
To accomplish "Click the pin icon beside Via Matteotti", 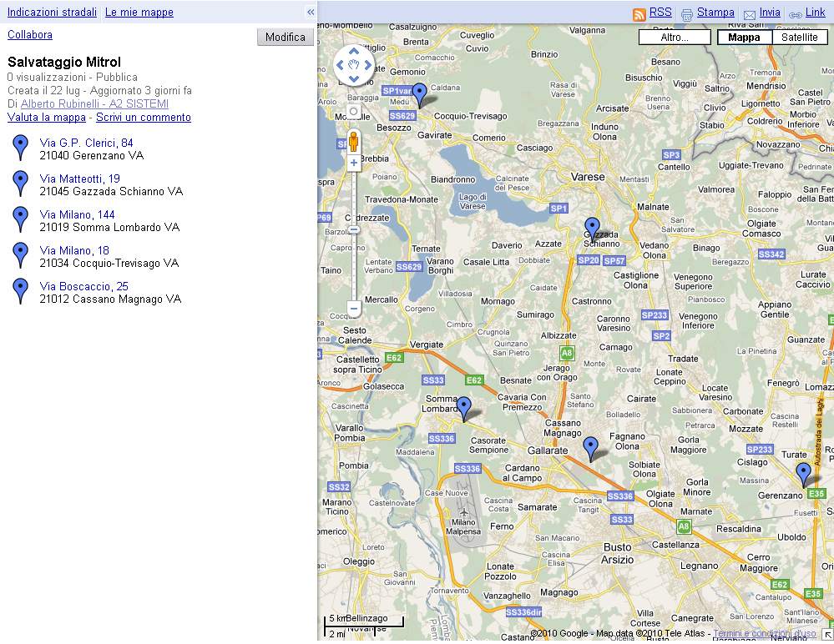I will pyautogui.click(x=20, y=184).
